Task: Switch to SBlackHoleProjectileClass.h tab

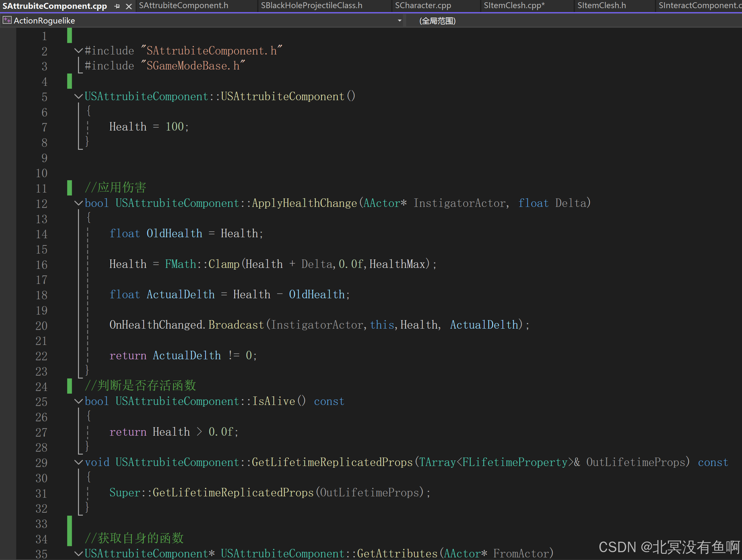Action: pyautogui.click(x=311, y=5)
